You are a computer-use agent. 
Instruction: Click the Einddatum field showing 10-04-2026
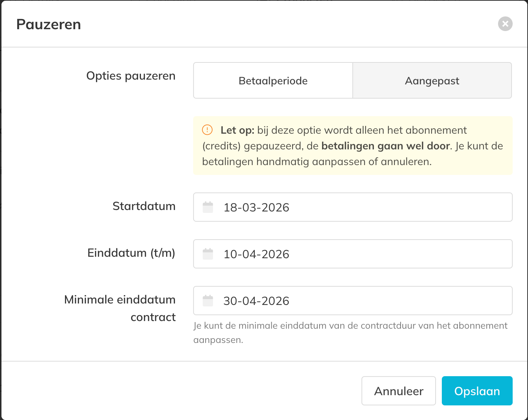pyautogui.click(x=256, y=254)
